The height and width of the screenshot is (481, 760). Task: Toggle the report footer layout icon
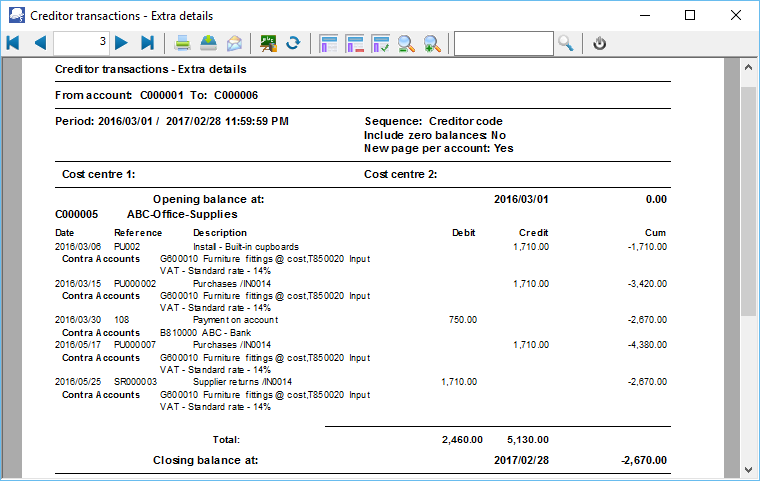point(354,43)
